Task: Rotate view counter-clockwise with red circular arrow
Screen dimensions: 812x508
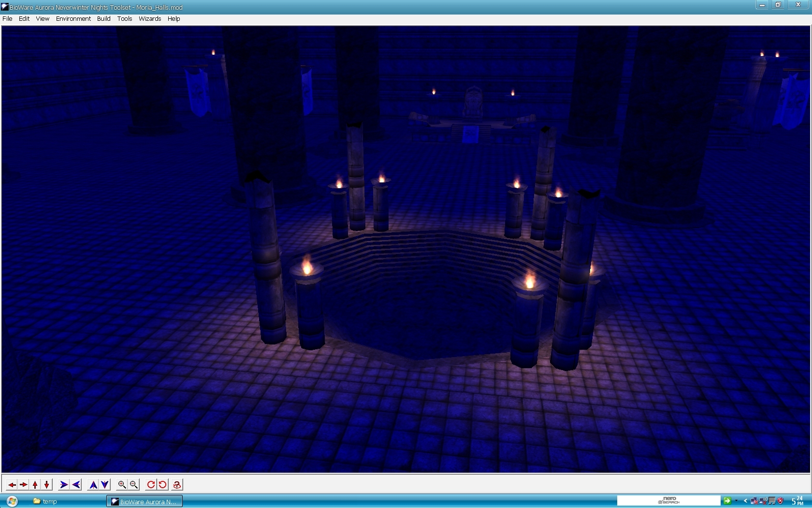Action: point(163,485)
